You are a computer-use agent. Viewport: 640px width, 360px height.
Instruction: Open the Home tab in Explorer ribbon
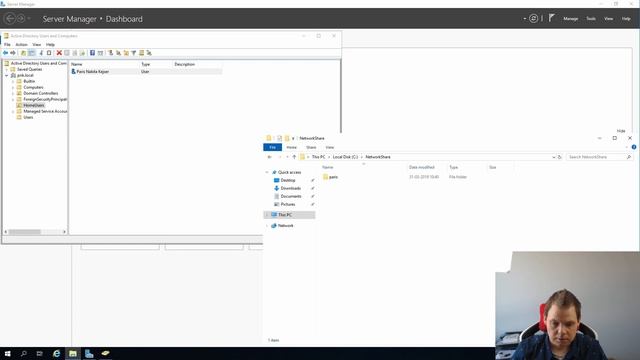[291, 147]
